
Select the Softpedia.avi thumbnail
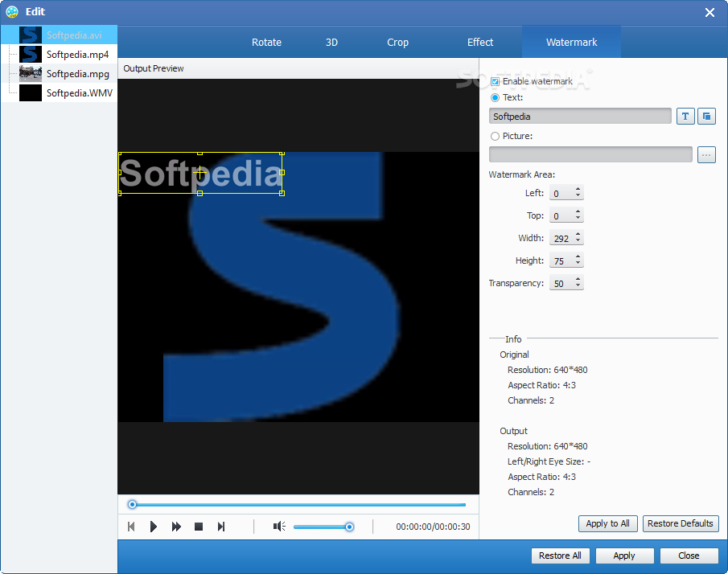pos(31,35)
